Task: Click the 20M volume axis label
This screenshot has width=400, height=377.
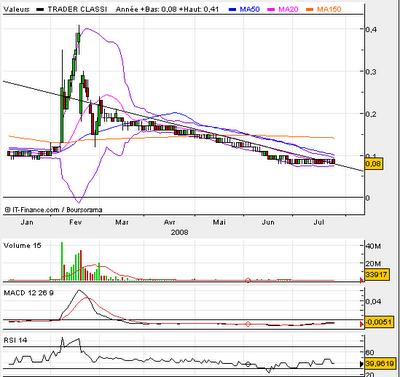Action: coord(373,263)
